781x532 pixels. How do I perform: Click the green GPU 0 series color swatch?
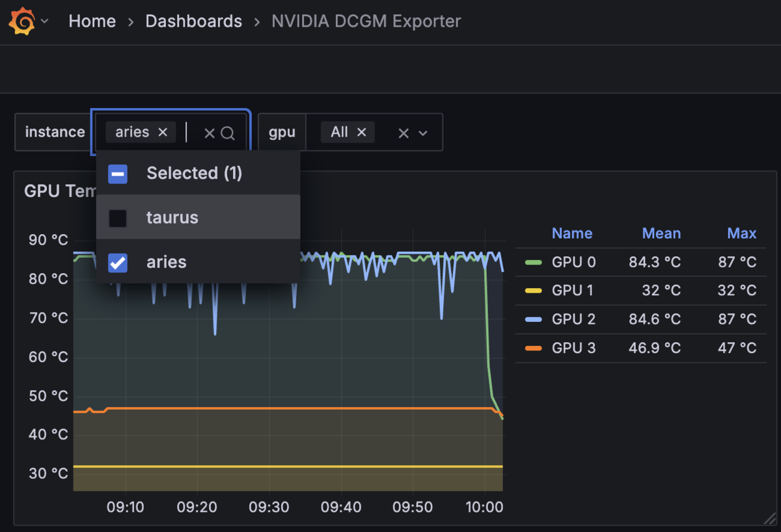(x=534, y=262)
